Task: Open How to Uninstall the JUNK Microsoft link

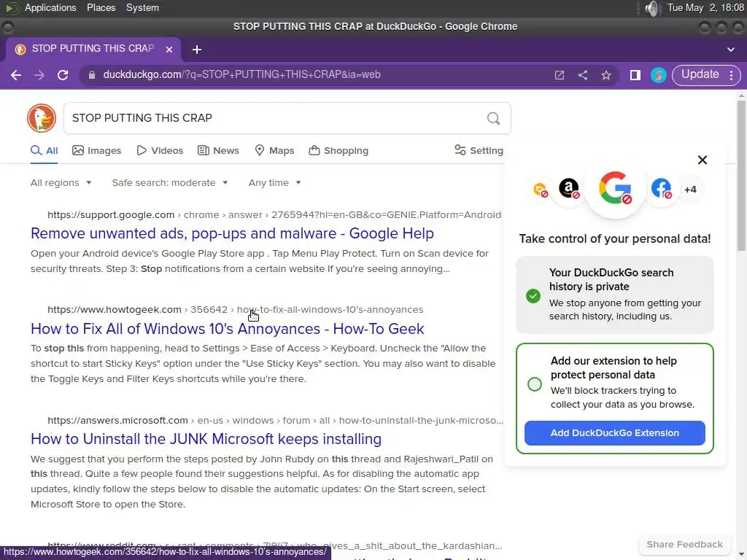Action: [x=206, y=439]
